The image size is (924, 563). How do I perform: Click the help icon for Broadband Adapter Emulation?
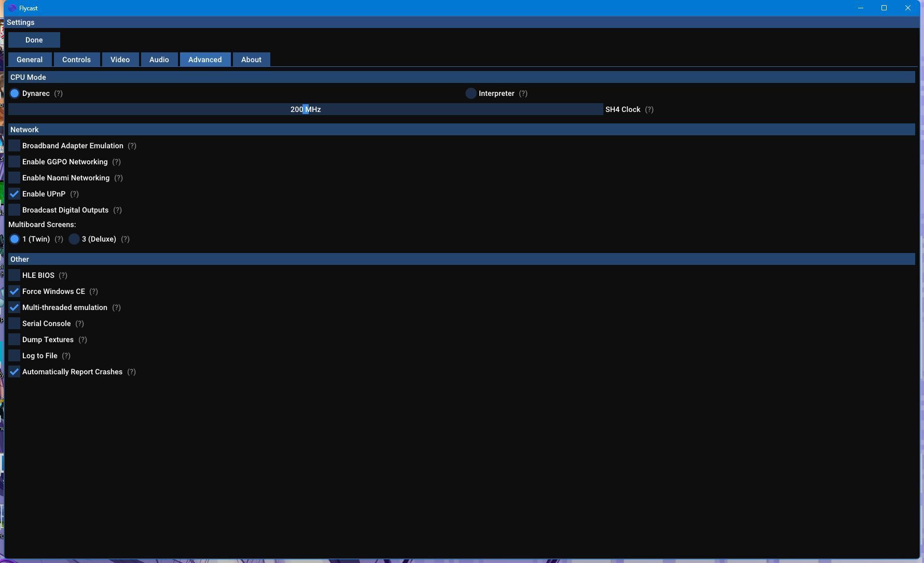coord(132,146)
